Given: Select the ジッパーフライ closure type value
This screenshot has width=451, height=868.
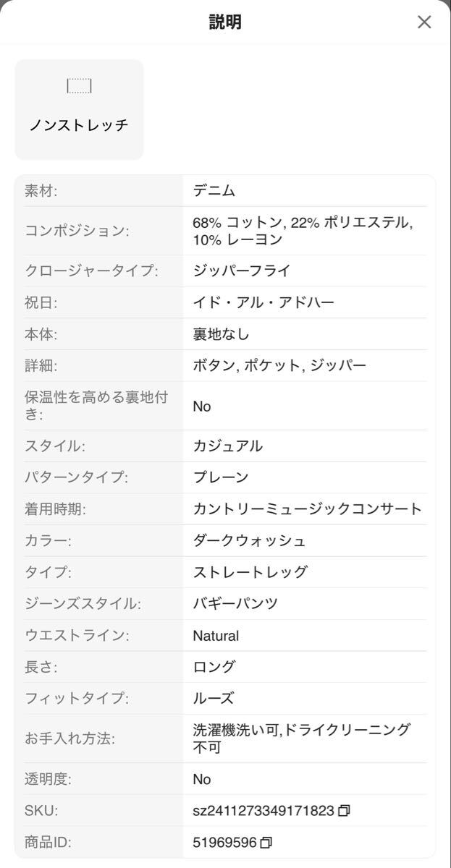Looking at the screenshot, I should click(x=241, y=271).
